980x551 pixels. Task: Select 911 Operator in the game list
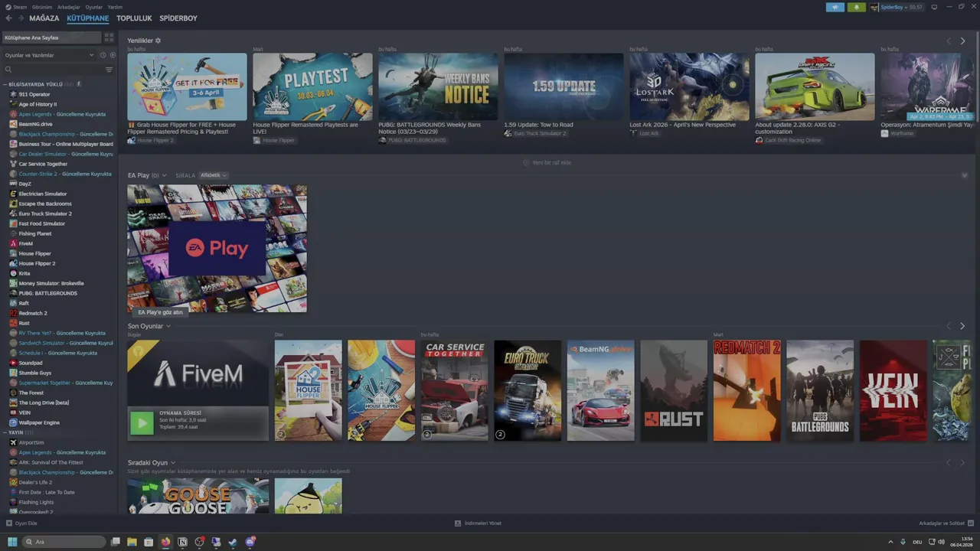pyautogui.click(x=34, y=94)
